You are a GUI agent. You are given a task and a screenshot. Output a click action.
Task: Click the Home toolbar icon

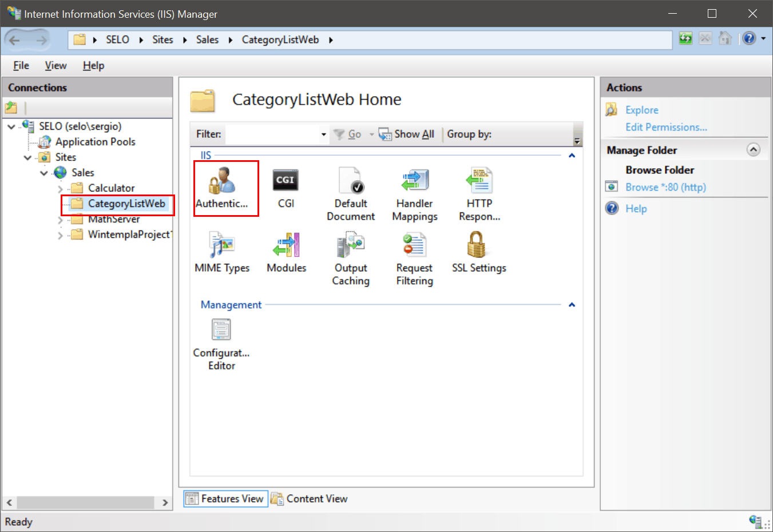pyautogui.click(x=726, y=39)
